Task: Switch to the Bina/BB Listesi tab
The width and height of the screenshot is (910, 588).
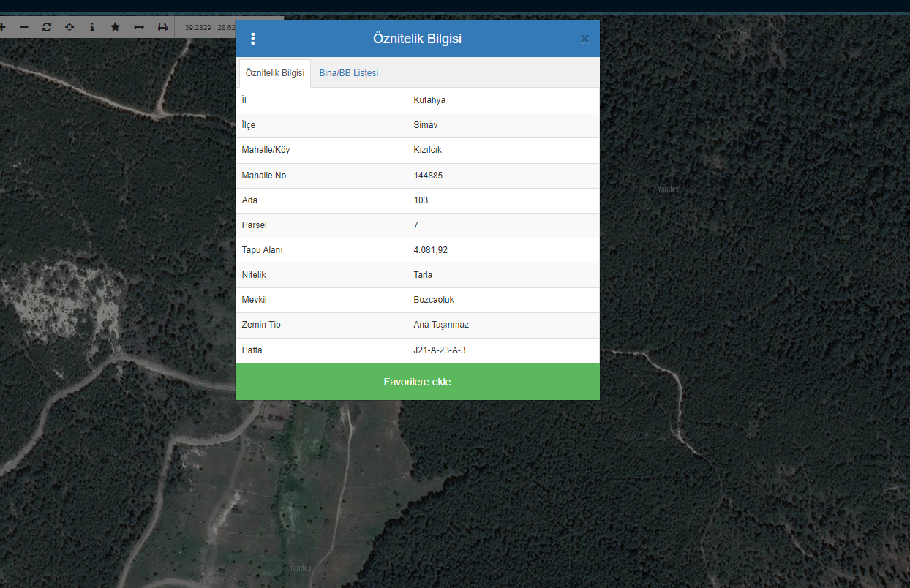Action: pos(348,73)
